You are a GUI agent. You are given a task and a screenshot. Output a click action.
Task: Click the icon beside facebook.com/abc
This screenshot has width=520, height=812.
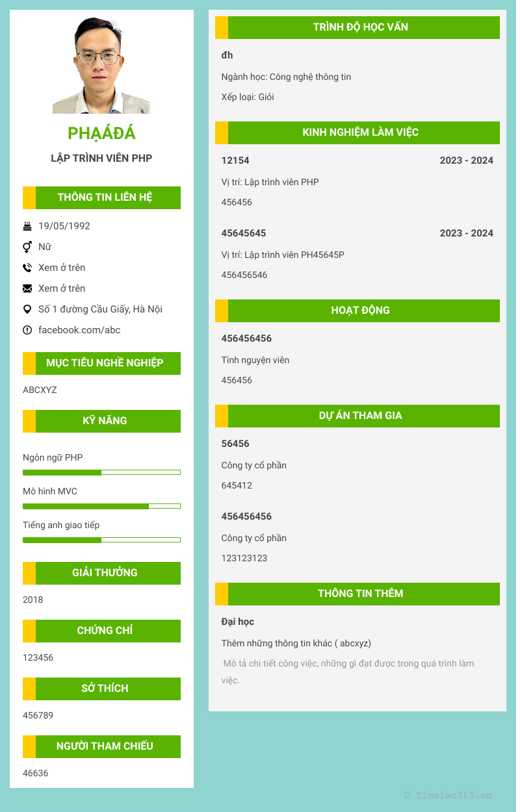coord(27,330)
